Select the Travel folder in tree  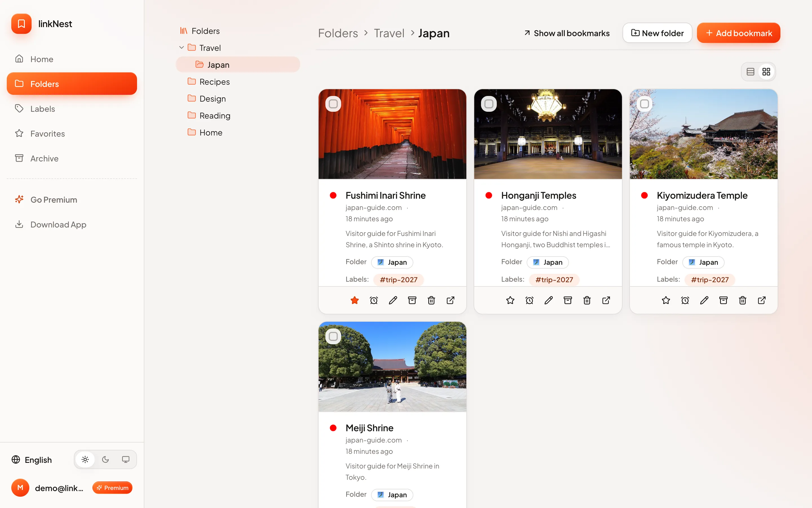(x=238, y=48)
